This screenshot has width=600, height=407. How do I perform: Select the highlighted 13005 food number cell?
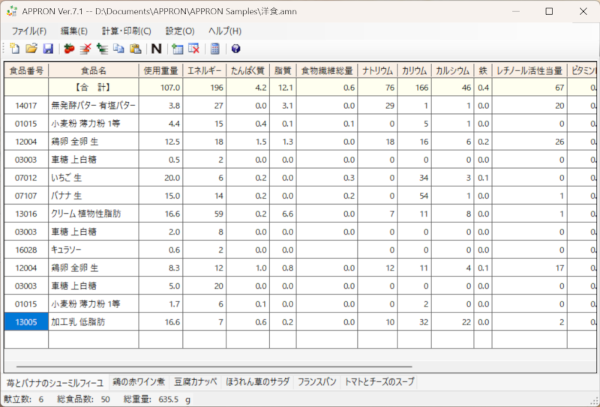(25, 321)
